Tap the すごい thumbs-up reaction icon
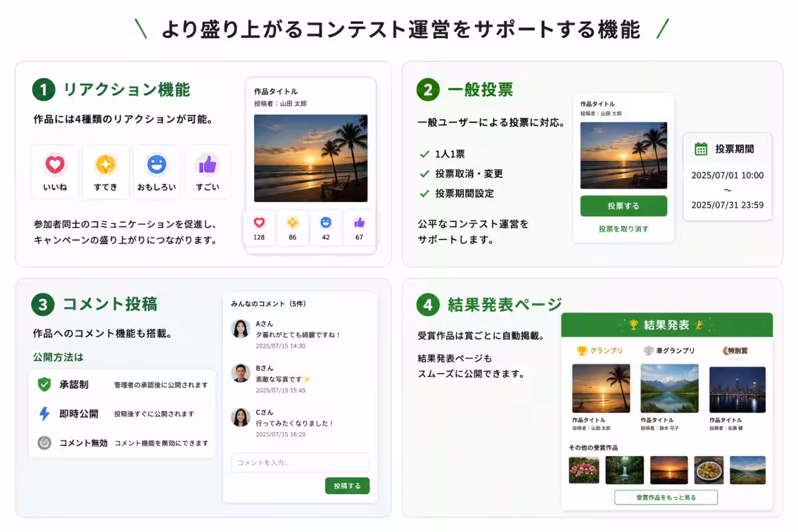Screen dimensions: 798x532 207,164
